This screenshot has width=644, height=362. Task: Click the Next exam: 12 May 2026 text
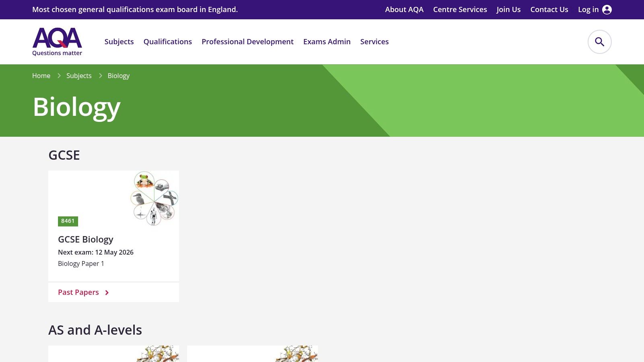click(96, 252)
